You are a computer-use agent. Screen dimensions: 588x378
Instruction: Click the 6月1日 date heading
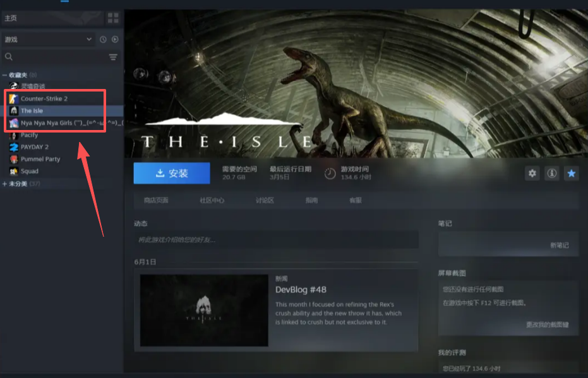(x=145, y=262)
